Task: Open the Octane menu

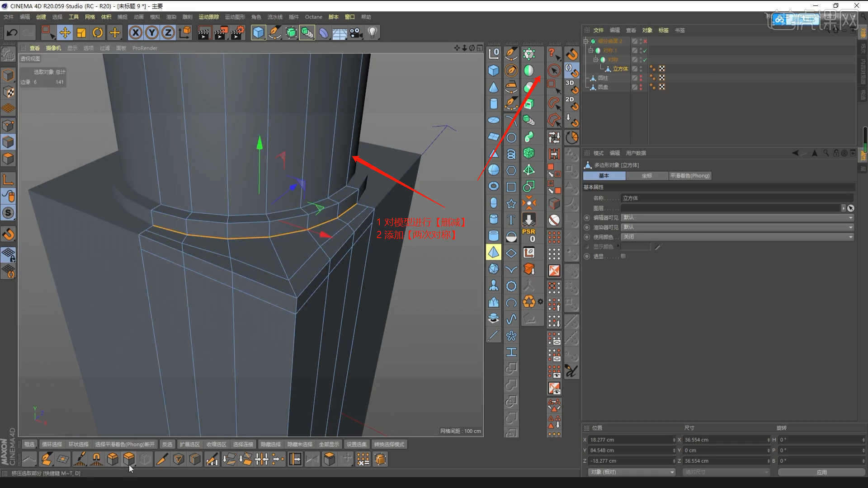Action: point(313,17)
